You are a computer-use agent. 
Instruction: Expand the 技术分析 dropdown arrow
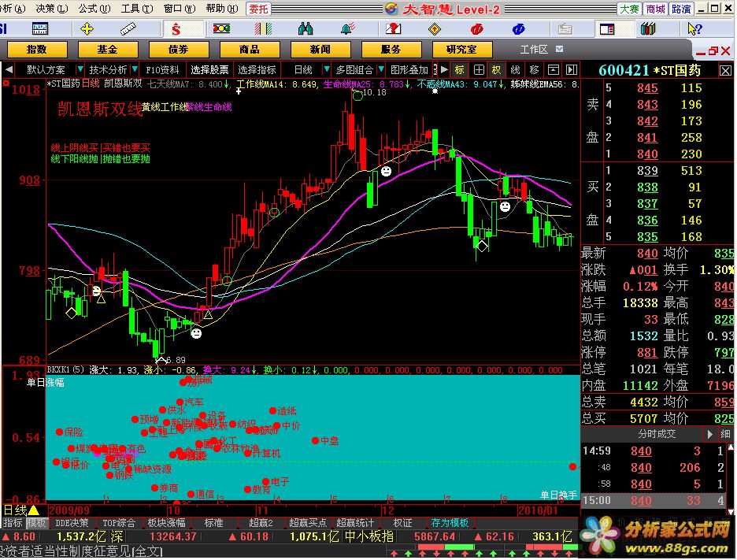135,69
